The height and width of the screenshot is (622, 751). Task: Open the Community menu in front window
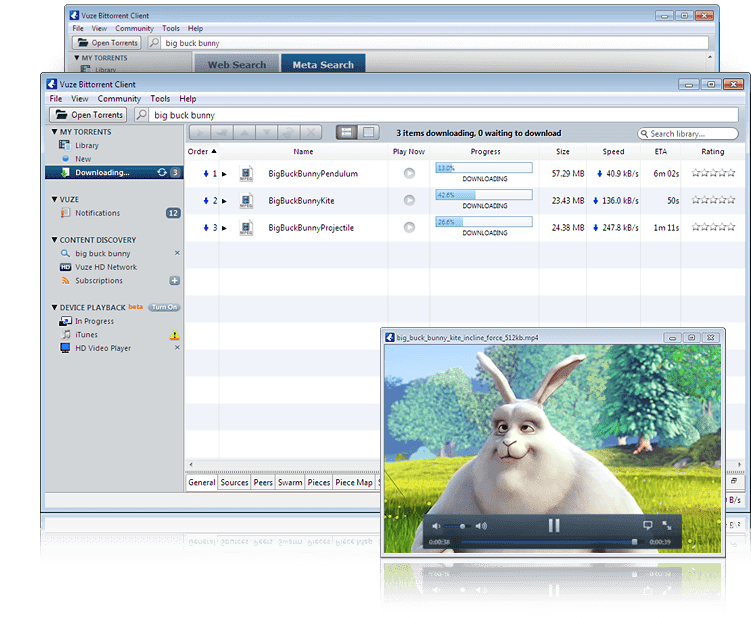(119, 99)
